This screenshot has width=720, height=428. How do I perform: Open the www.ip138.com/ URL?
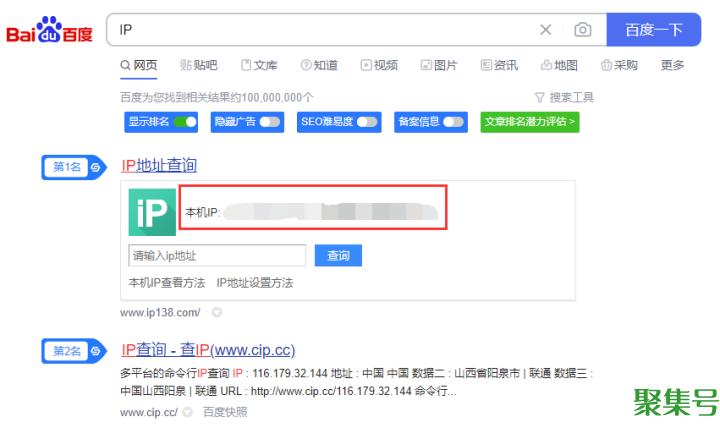160,313
